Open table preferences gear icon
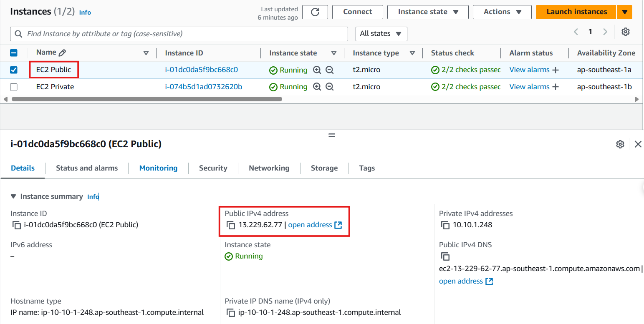Image resolution: width=644 pixels, height=324 pixels. point(625,32)
